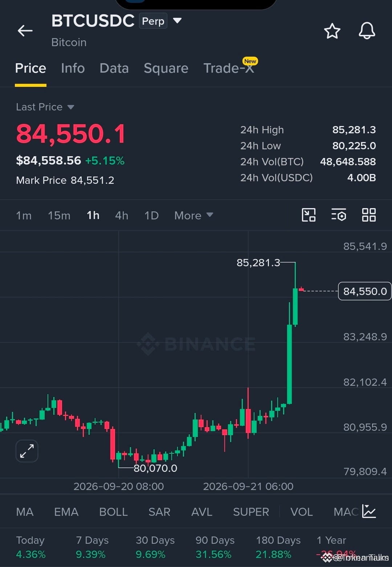Open the Last Price dropdown
The width and height of the screenshot is (392, 567).
click(45, 107)
